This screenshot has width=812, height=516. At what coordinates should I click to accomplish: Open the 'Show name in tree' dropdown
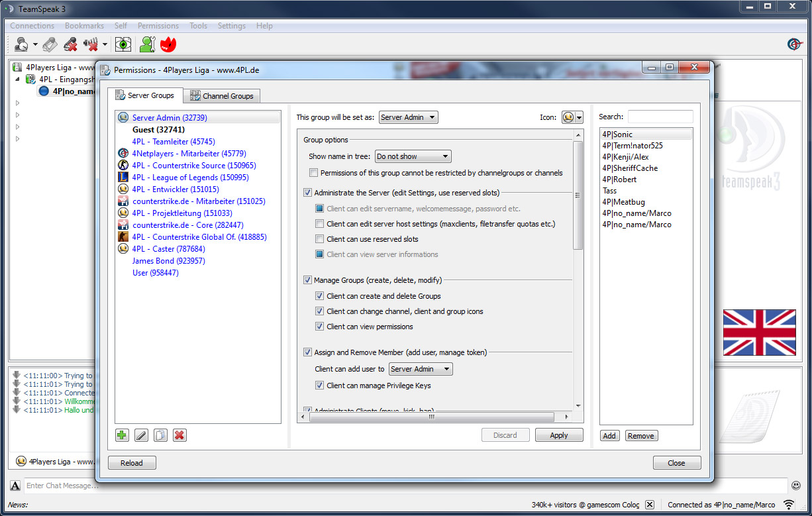413,156
